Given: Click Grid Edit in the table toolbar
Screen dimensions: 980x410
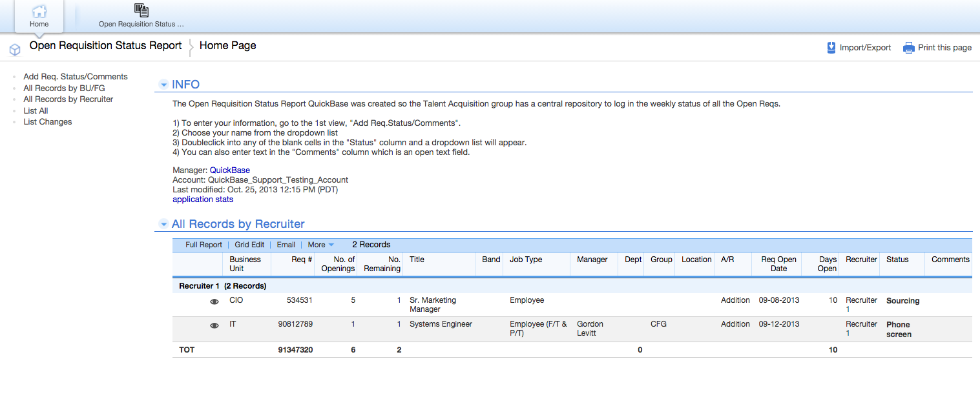Looking at the screenshot, I should pyautogui.click(x=249, y=245).
